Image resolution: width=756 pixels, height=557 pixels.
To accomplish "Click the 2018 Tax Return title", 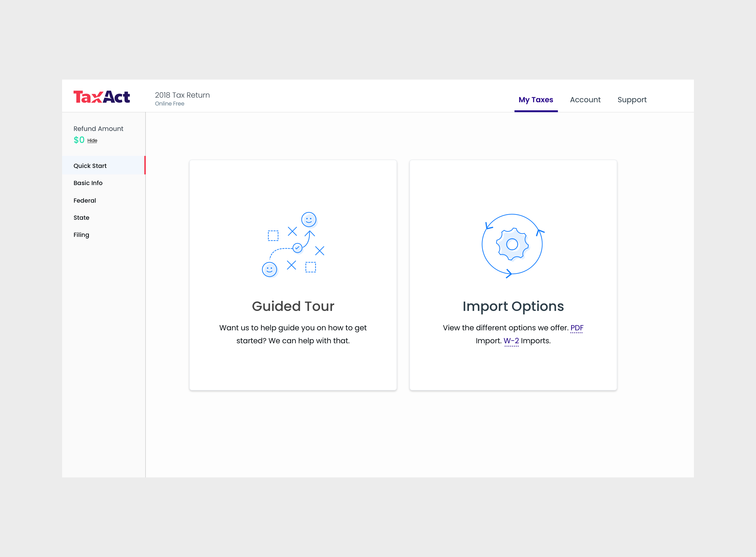I will 182,95.
